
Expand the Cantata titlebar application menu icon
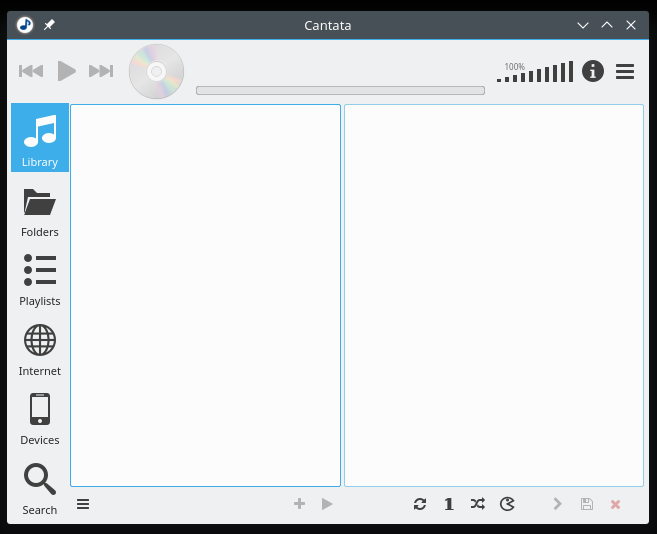coord(25,25)
